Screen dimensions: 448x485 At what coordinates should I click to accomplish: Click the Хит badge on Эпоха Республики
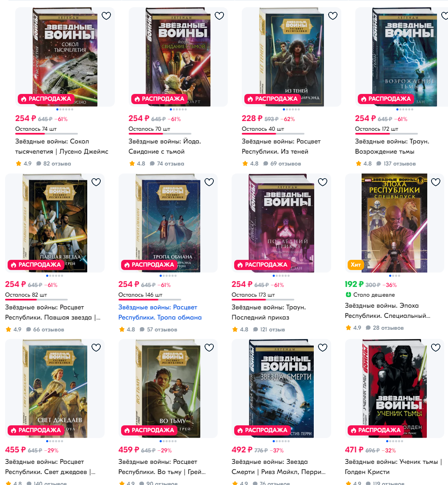click(x=356, y=265)
